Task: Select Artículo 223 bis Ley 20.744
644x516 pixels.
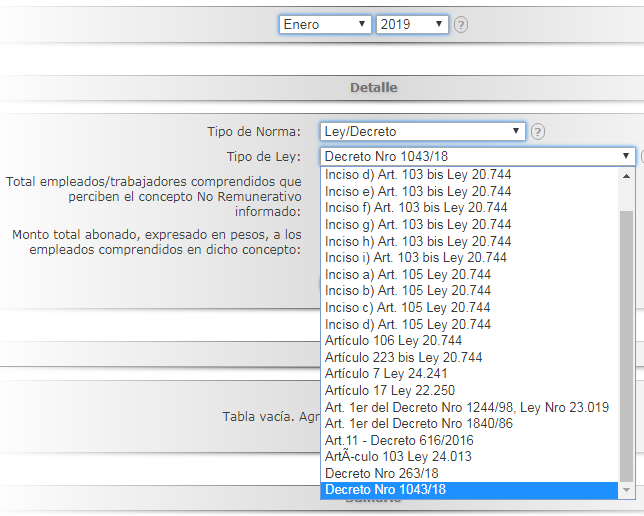Action: point(403,357)
